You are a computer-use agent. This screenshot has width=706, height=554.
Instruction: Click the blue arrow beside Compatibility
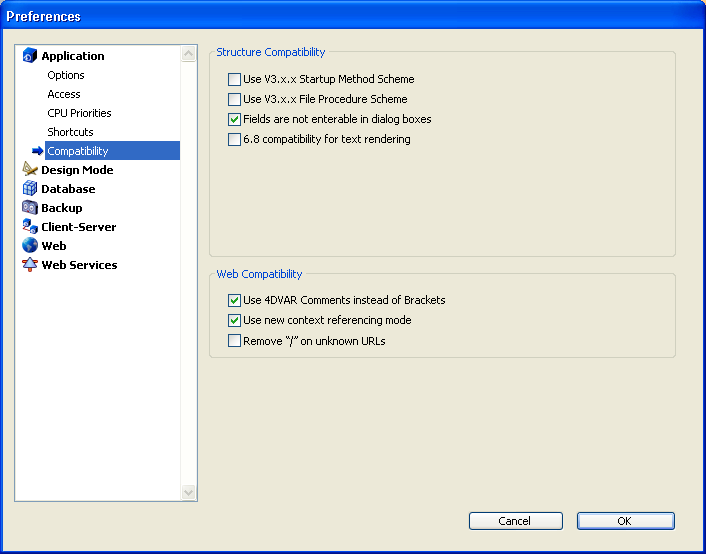(x=37, y=151)
